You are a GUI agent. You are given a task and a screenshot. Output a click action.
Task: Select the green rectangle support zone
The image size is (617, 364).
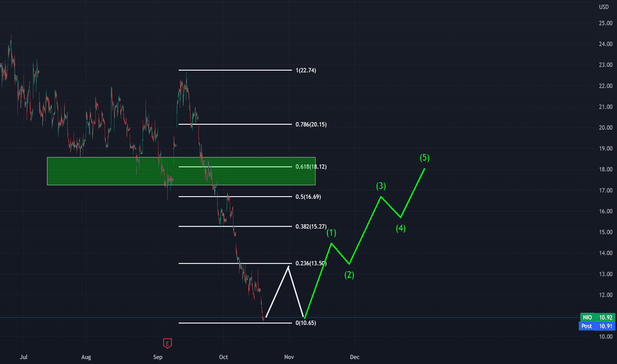(x=181, y=171)
